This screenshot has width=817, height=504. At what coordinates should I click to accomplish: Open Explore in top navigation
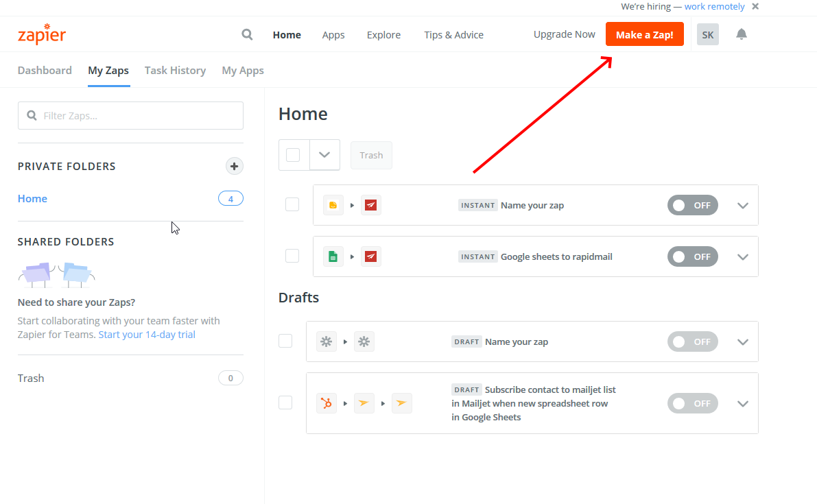383,35
